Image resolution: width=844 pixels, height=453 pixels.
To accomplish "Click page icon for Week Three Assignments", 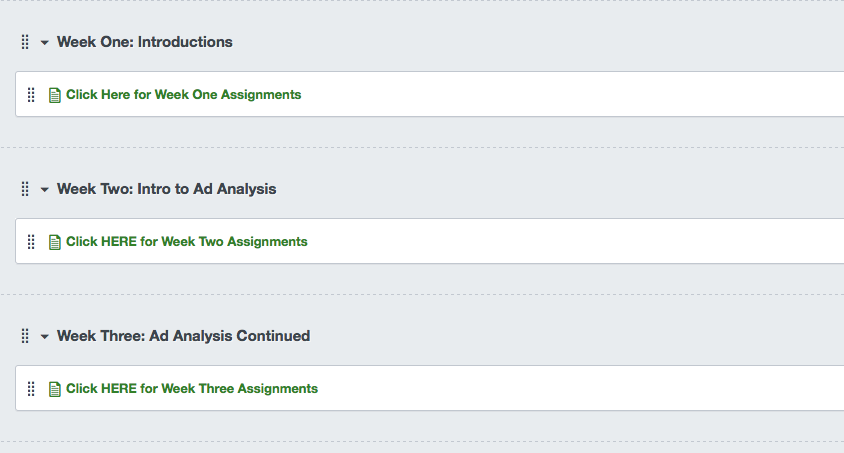I will 55,389.
